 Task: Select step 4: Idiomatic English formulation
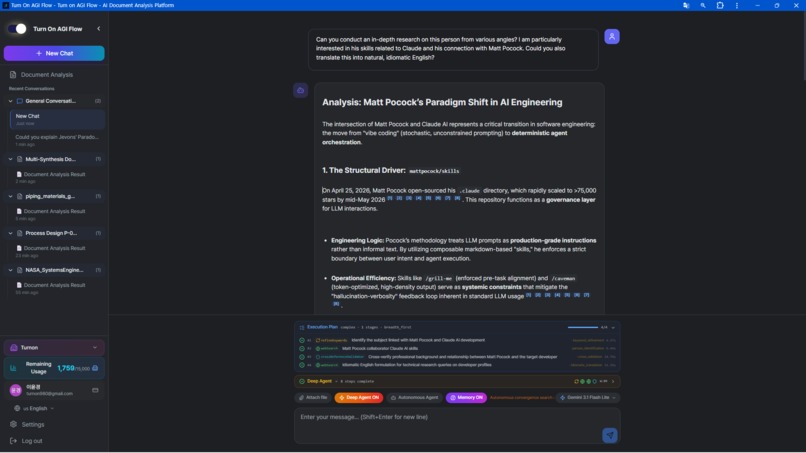tap(457, 365)
